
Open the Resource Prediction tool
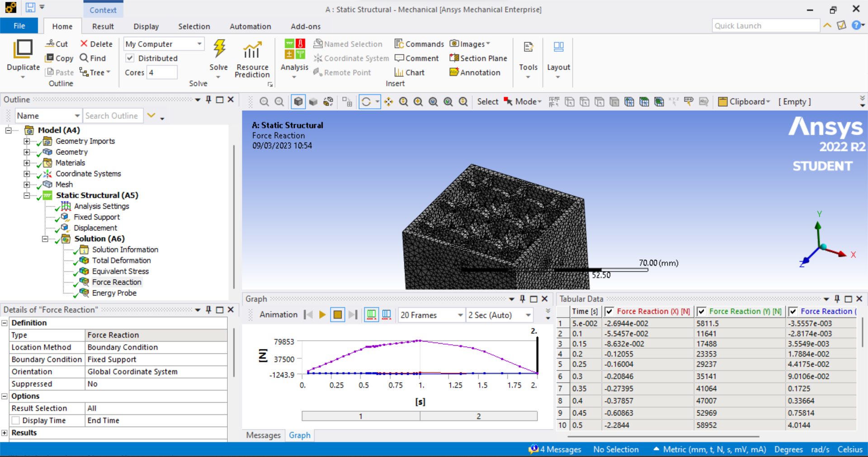(x=252, y=51)
